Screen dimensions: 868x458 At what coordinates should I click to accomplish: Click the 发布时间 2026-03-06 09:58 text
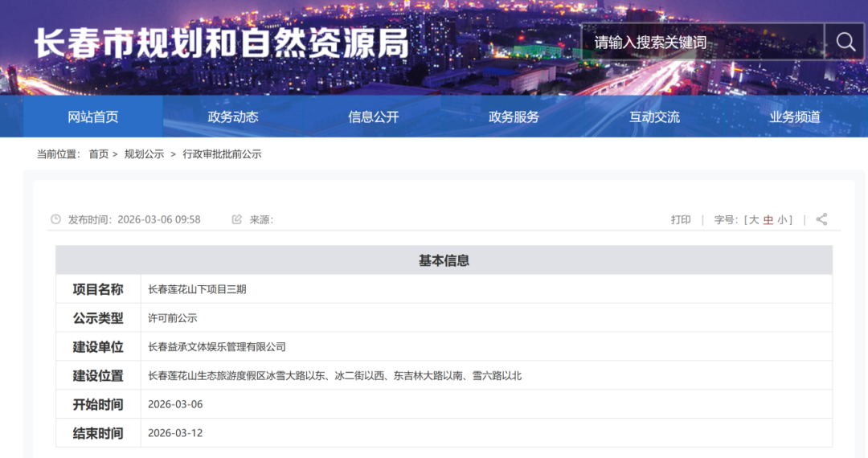click(134, 219)
